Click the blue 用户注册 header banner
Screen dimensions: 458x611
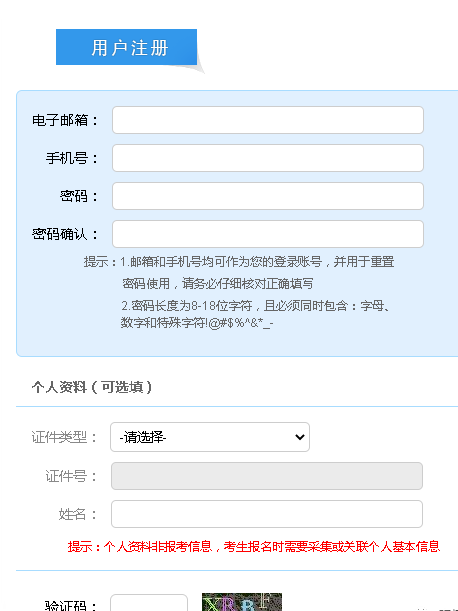(126, 47)
